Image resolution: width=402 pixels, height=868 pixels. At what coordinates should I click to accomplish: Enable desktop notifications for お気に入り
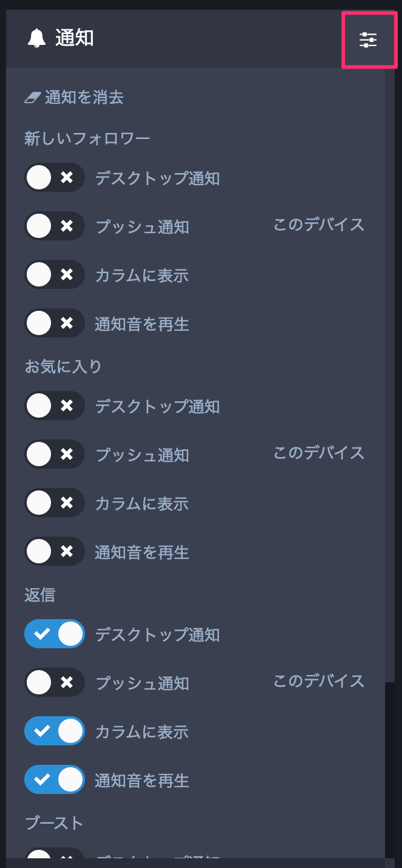(x=55, y=405)
